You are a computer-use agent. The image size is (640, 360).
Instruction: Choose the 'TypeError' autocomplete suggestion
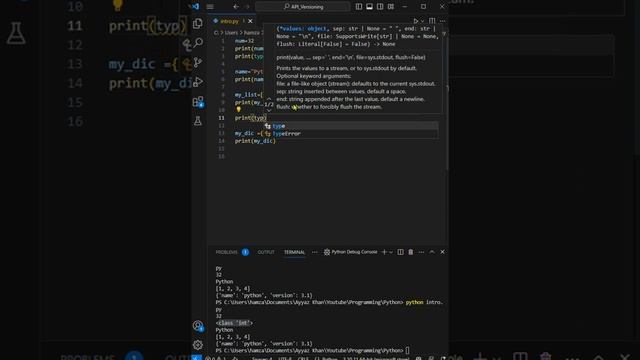pos(351,134)
